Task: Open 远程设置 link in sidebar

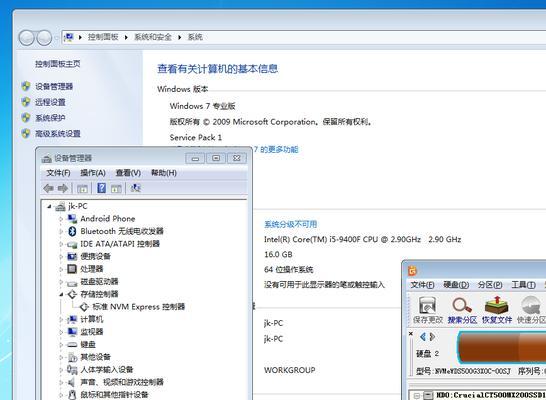Action: click(x=50, y=102)
